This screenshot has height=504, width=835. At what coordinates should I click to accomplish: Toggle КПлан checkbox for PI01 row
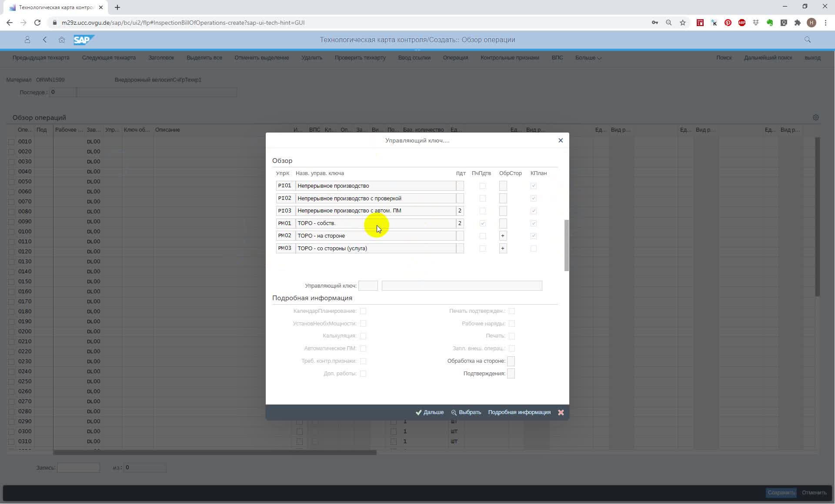pos(534,186)
